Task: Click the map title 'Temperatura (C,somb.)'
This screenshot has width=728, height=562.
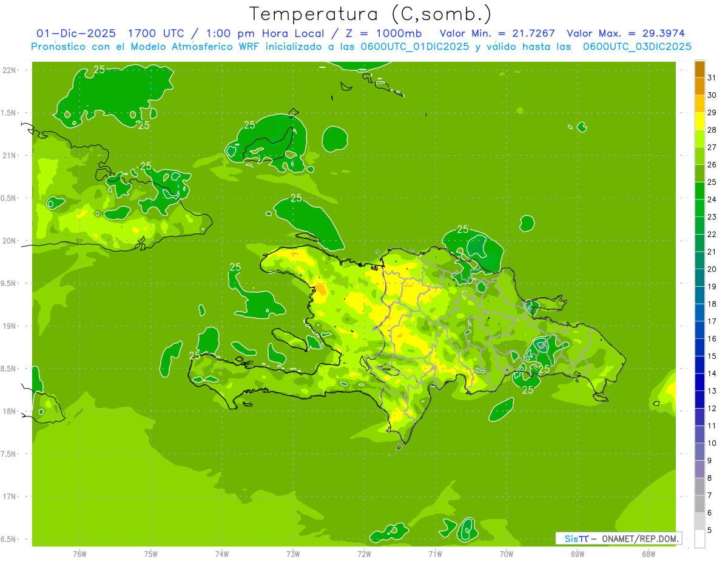Action: [x=371, y=14]
